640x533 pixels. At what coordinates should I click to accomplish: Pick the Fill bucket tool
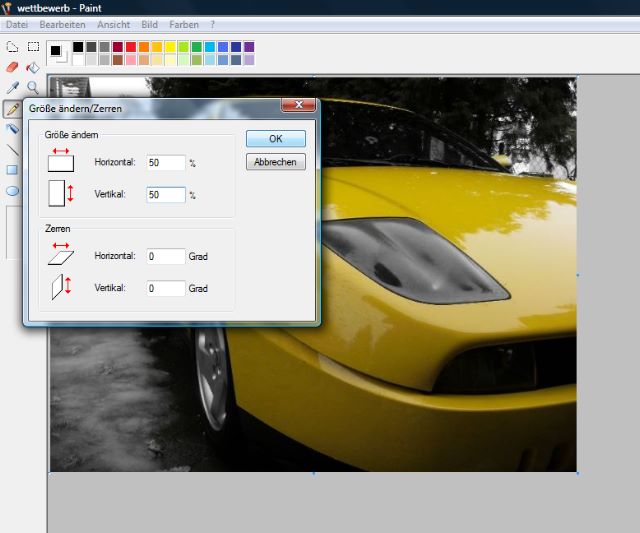tap(33, 67)
